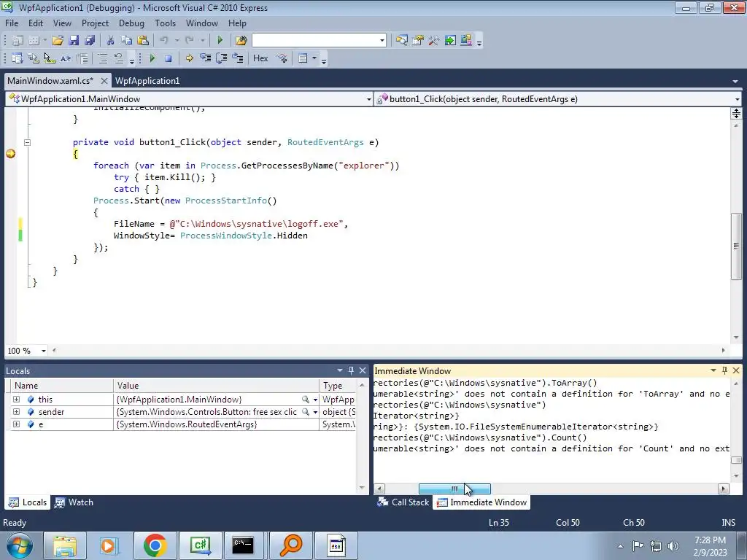
Task: Open the Immediate Window position dropdown arrow
Action: (713, 370)
